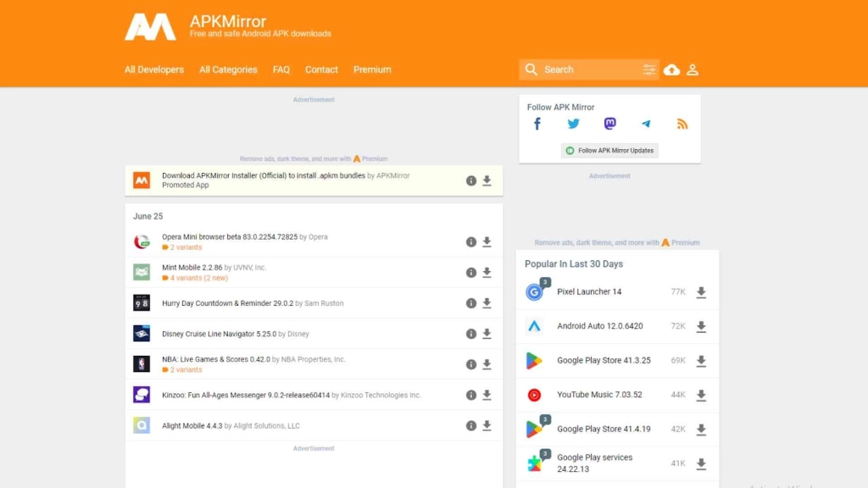
Task: Download Mint Mobile 2.2.86
Action: [x=487, y=273]
